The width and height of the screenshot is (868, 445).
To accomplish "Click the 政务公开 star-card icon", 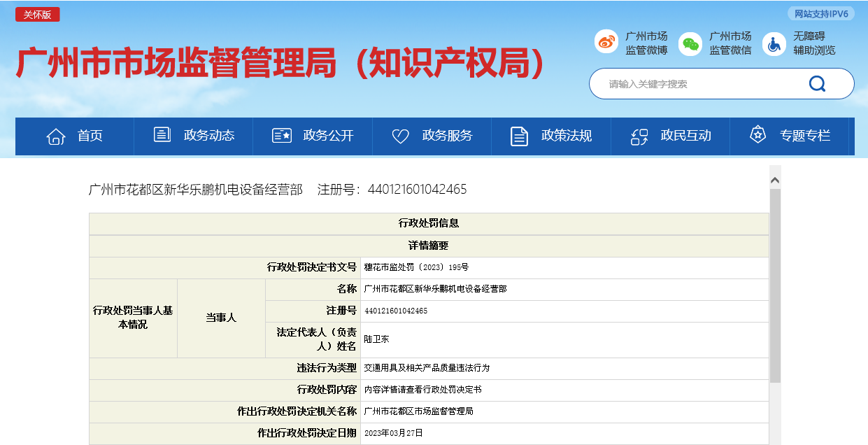I will [282, 136].
